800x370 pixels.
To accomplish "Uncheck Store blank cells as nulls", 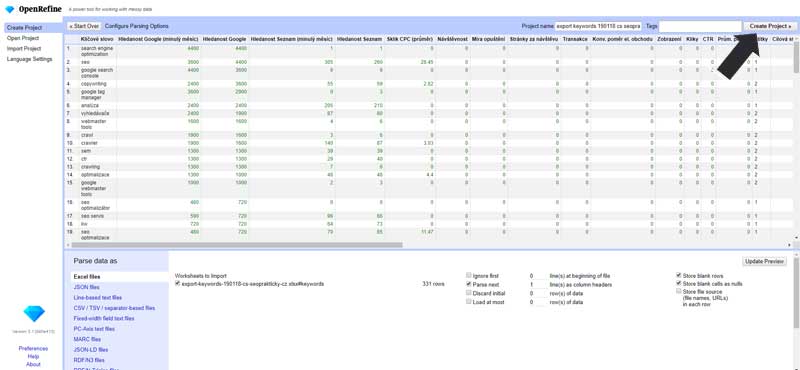I will pyautogui.click(x=679, y=283).
